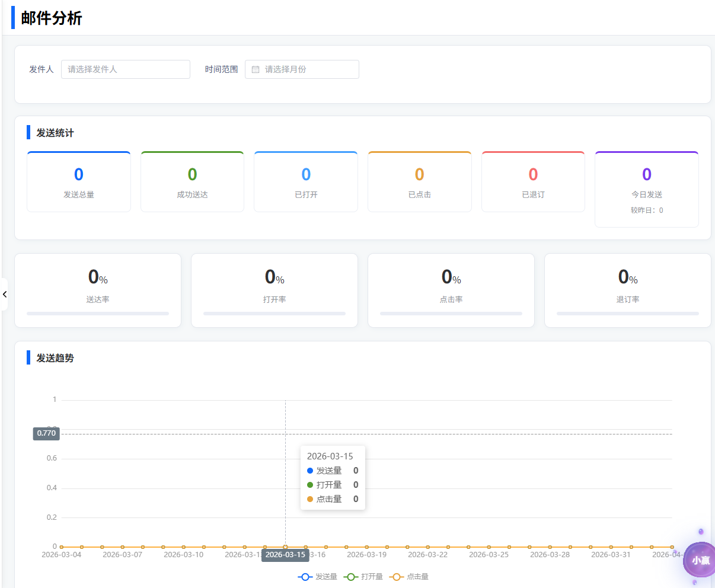Select the 已点击 statistics card
This screenshot has height=588, width=715.
click(x=420, y=182)
